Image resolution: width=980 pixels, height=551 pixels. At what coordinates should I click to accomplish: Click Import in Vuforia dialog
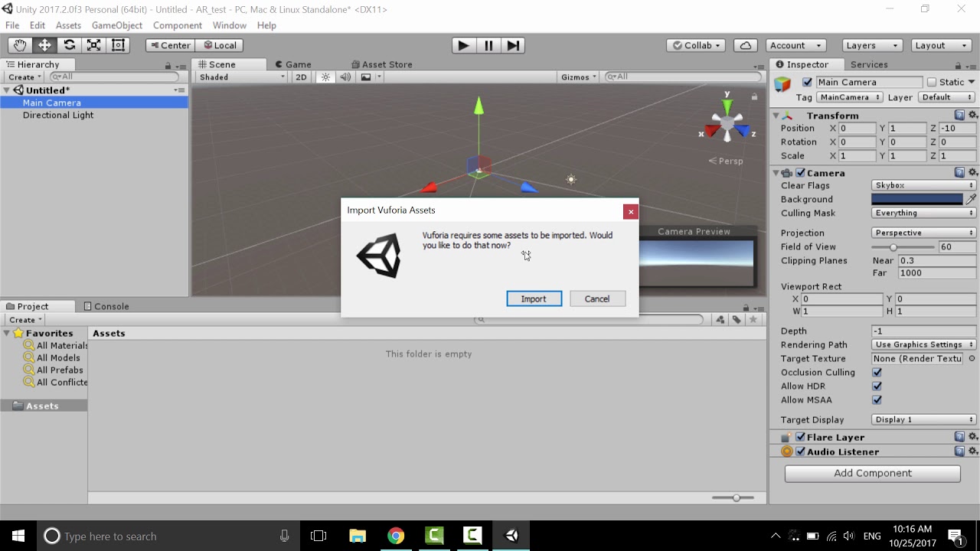coord(534,298)
